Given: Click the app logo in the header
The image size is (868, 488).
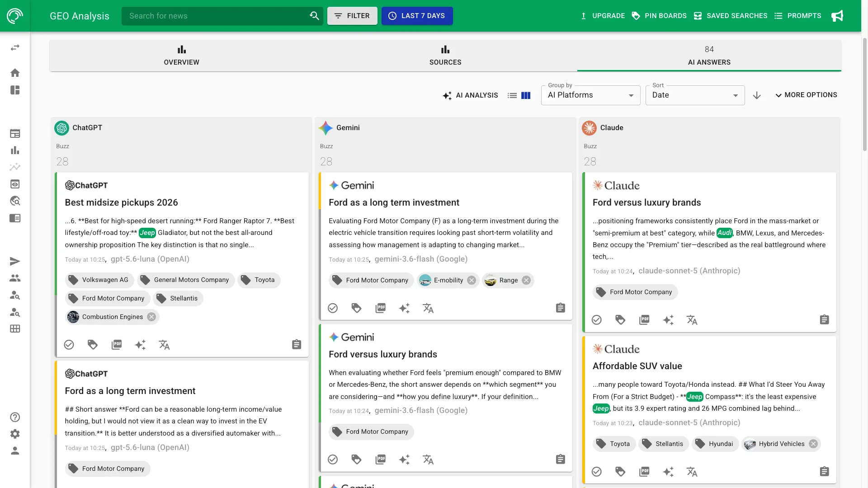Looking at the screenshot, I should pos(15,16).
